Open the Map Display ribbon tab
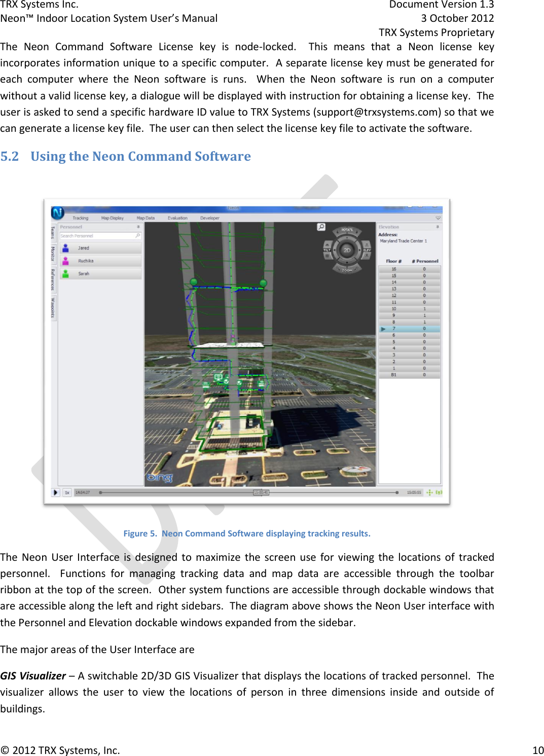The width and height of the screenshot is (544, 756). (112, 218)
